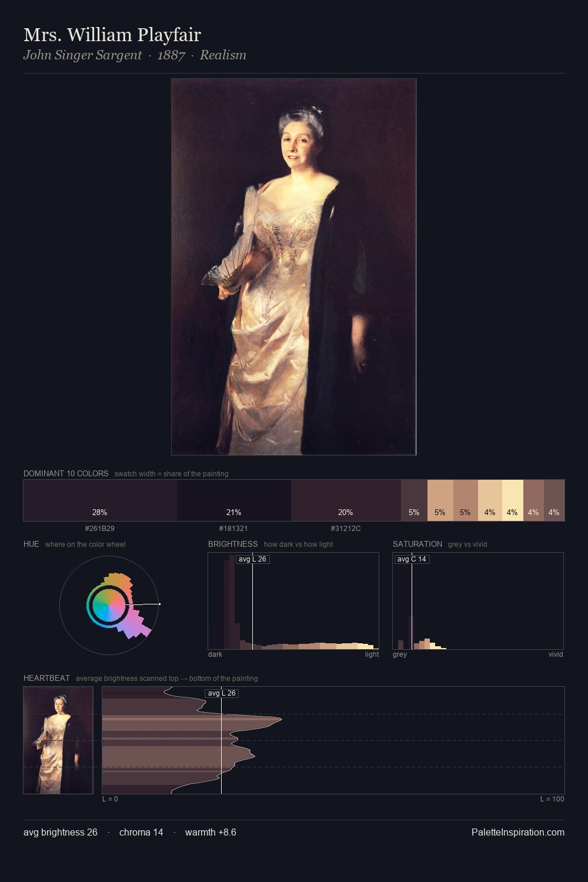Click the 'L = 100' axis label

tap(552, 799)
